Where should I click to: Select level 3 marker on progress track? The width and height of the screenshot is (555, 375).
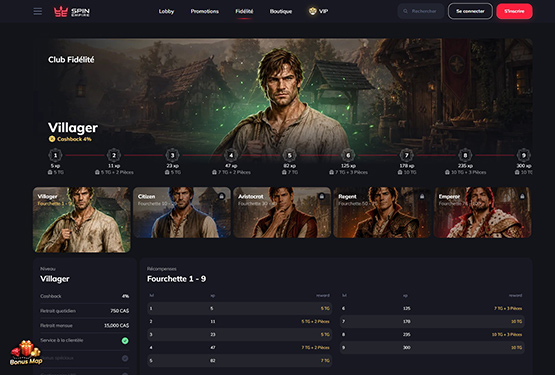pyautogui.click(x=172, y=155)
